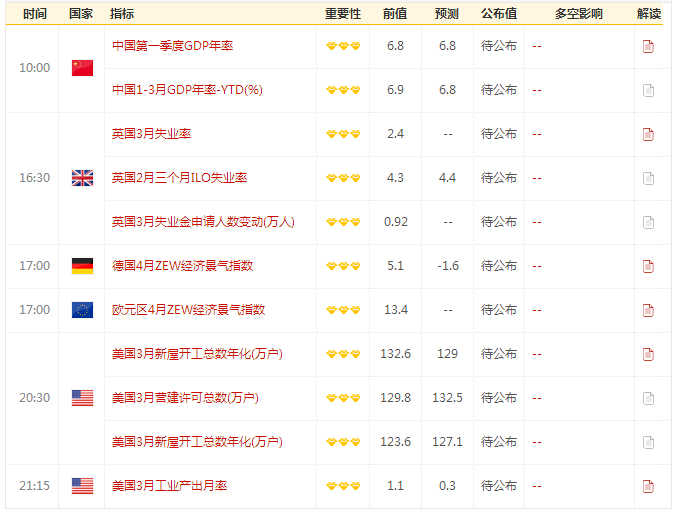Click the 预测 column header

[447, 14]
